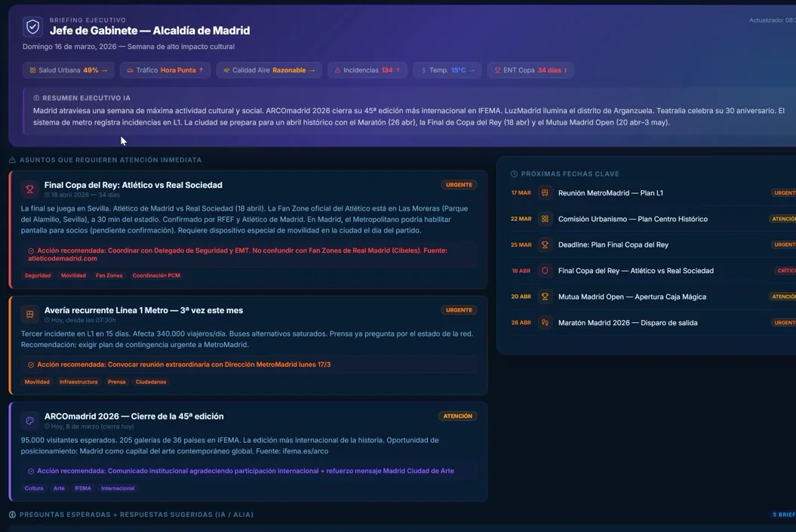The image size is (796, 532).
Task: Click the trophy icon beside Deadline: Plan Final Copa
Action: click(x=545, y=245)
